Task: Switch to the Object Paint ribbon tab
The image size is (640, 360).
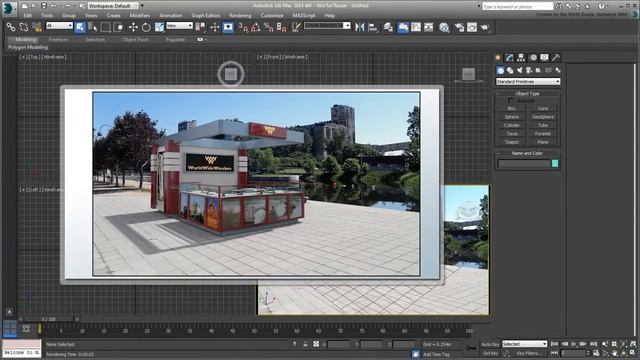Action: (136, 40)
